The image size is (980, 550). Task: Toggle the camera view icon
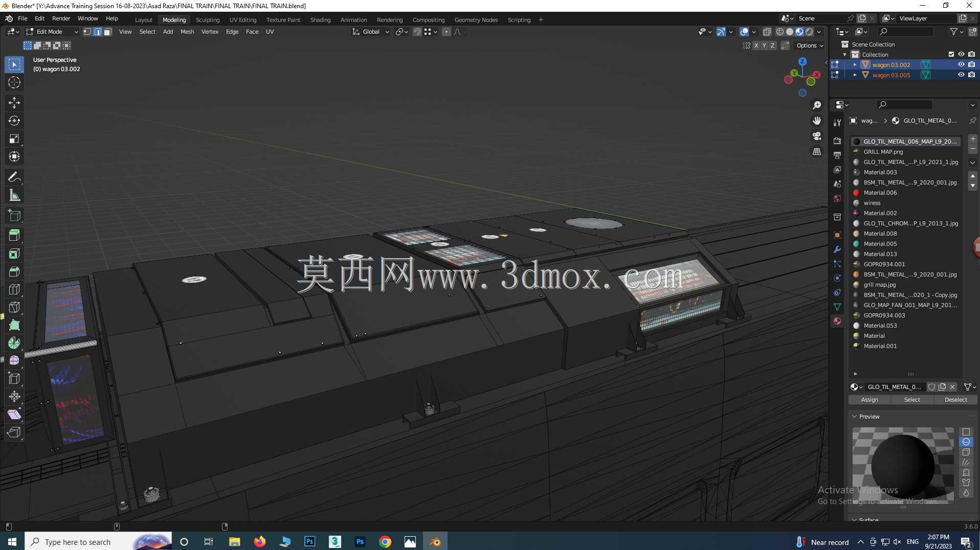(817, 136)
